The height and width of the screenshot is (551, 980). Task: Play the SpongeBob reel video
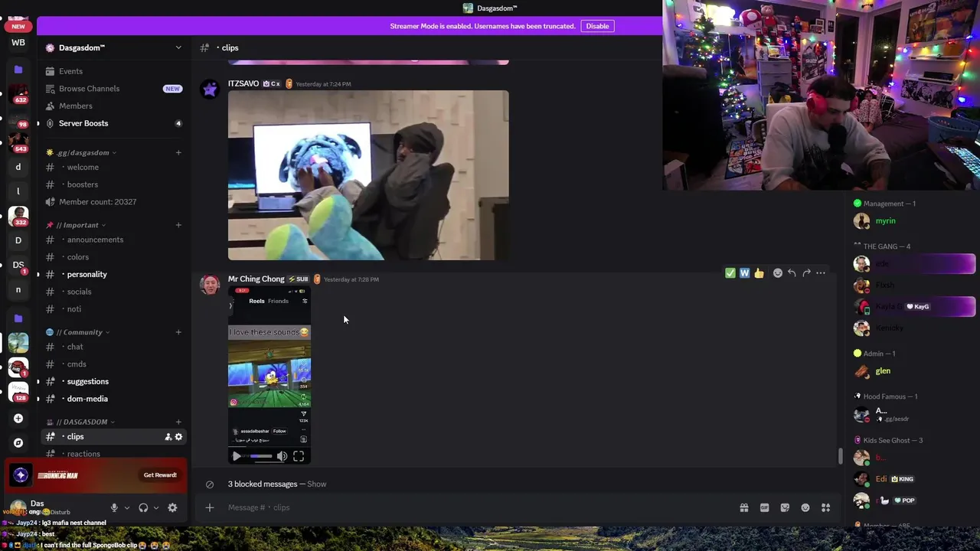click(237, 457)
